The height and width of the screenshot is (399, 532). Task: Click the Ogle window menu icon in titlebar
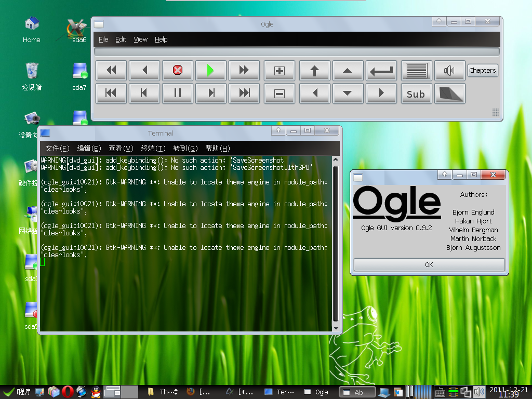tap(99, 24)
